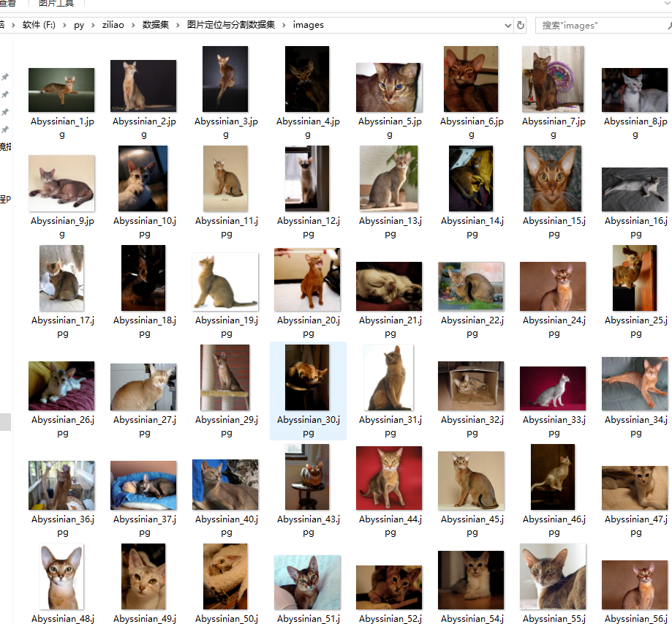Select Abyssinian_5.jpg thumbnail
Screen dimensions: 672x624
tap(389, 88)
